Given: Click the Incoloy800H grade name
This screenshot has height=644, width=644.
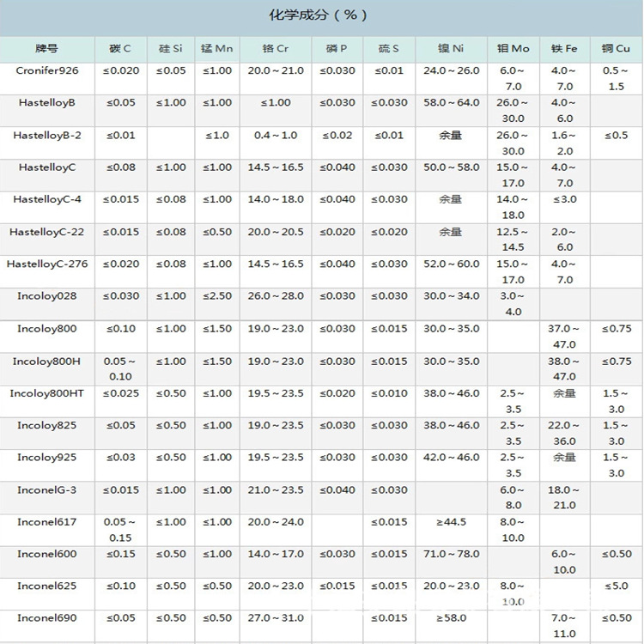Looking at the screenshot, I should [x=47, y=361].
